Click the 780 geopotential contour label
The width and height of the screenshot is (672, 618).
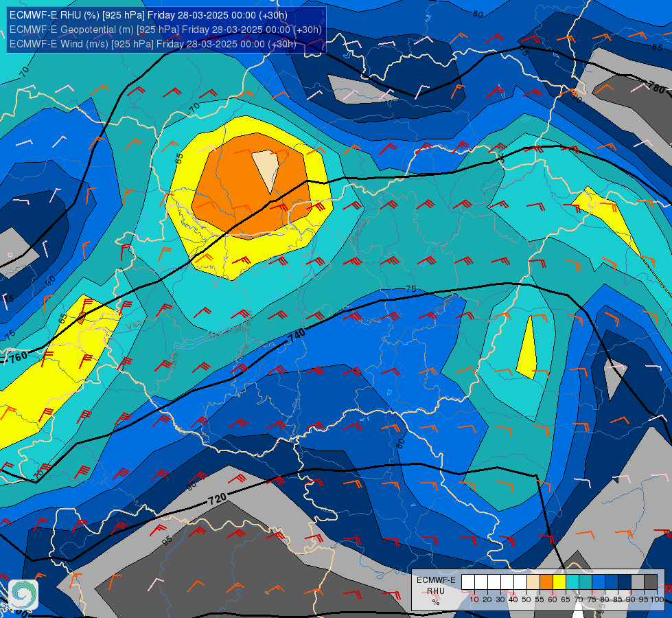(656, 89)
